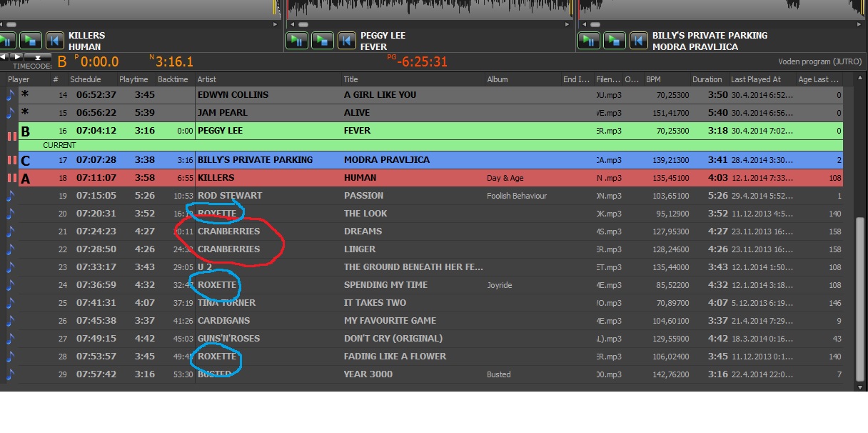Click note icon on U 2 row
Image resolution: width=868 pixels, height=433 pixels.
pyautogui.click(x=11, y=267)
